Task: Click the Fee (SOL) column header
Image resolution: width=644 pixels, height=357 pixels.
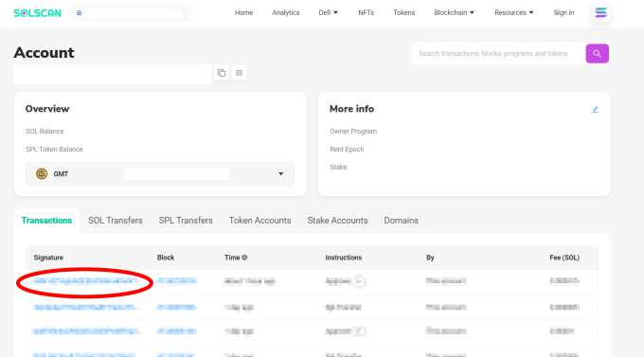Action: [x=564, y=258]
